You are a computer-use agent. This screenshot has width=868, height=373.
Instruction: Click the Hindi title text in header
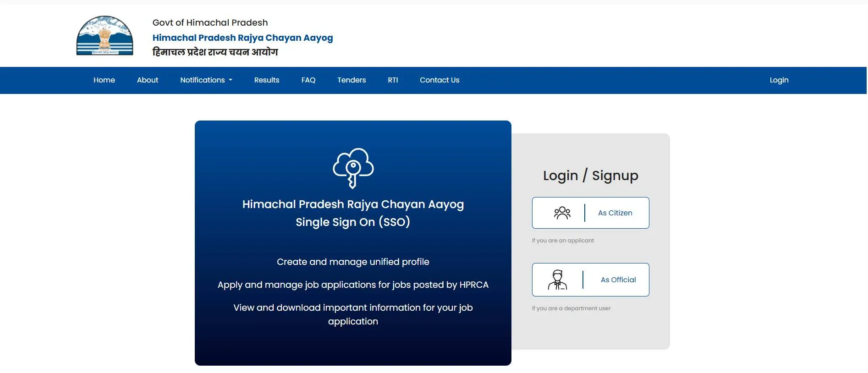pos(215,52)
